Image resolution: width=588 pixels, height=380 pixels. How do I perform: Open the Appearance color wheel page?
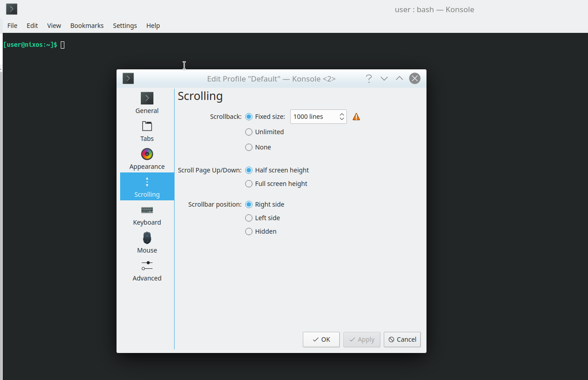[147, 158]
